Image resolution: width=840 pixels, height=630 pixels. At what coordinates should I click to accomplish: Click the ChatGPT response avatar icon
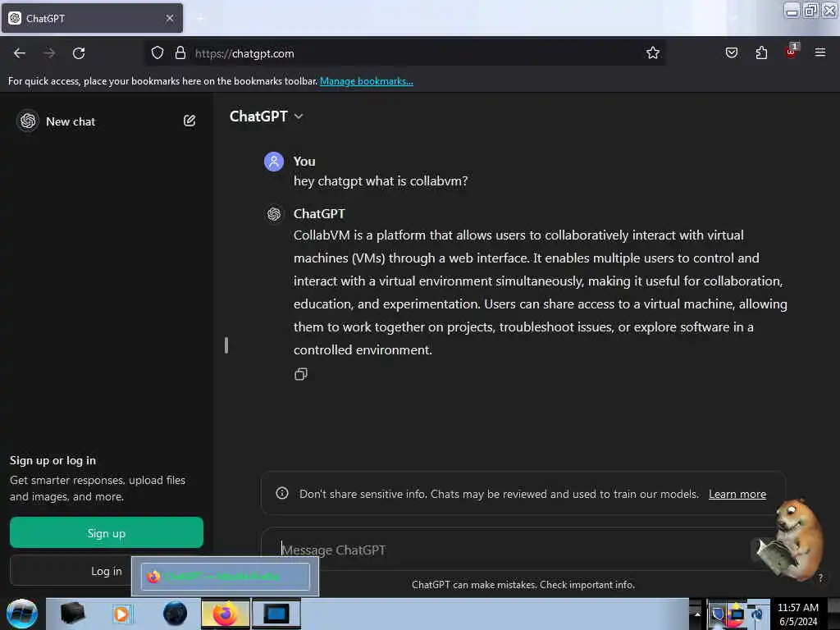click(274, 214)
